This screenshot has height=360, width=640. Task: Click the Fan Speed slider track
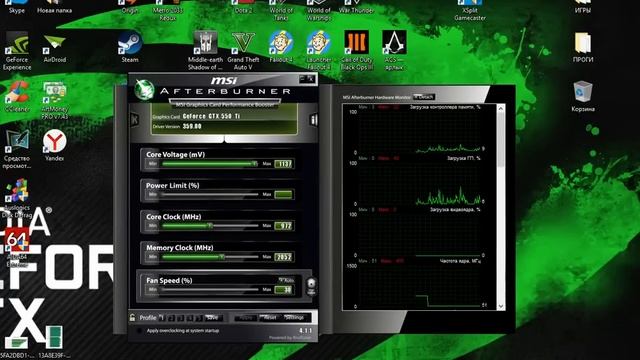(x=210, y=289)
